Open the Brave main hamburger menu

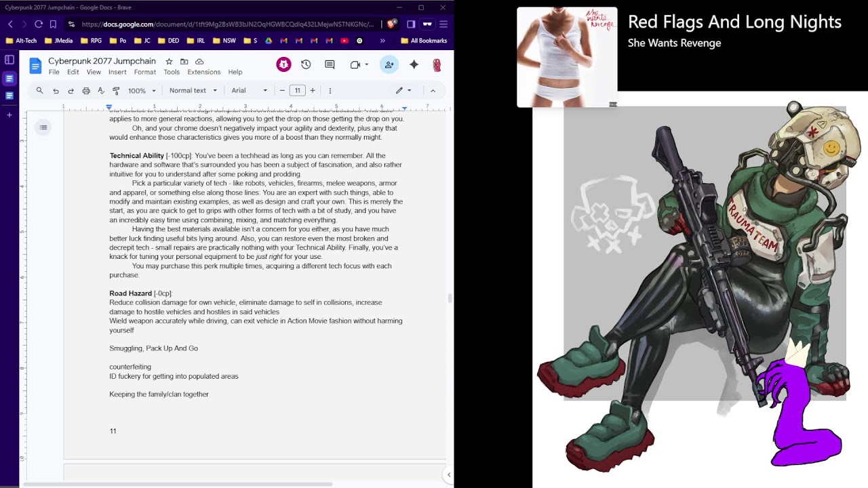coord(443,24)
